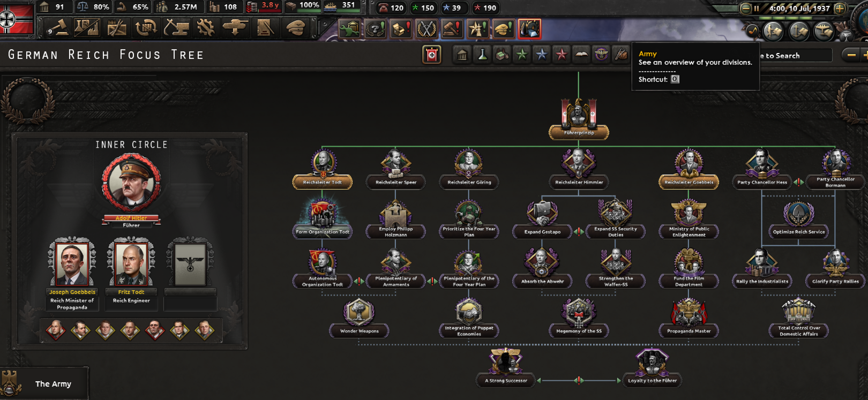Click the open crate alert icon

click(401, 29)
